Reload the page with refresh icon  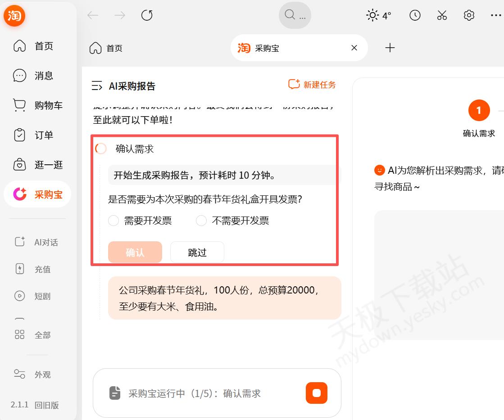click(147, 15)
